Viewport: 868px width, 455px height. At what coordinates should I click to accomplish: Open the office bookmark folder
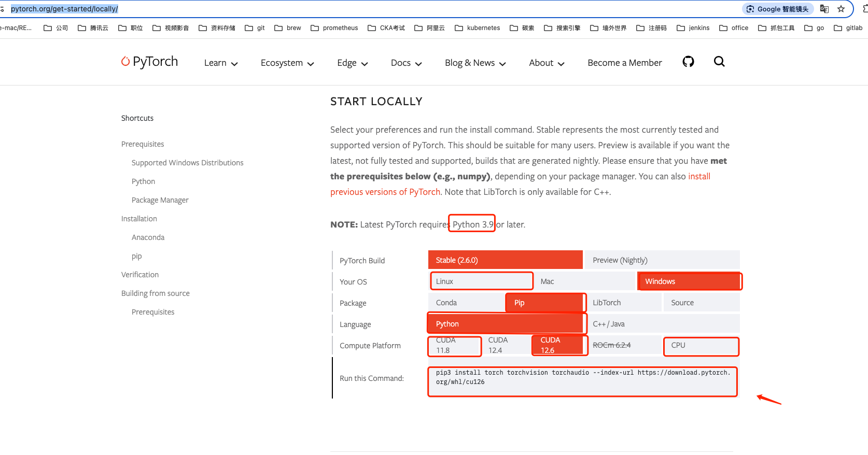(x=734, y=28)
